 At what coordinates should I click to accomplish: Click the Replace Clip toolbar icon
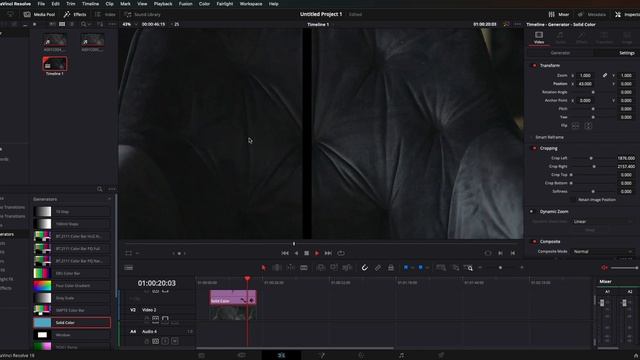[347, 268]
